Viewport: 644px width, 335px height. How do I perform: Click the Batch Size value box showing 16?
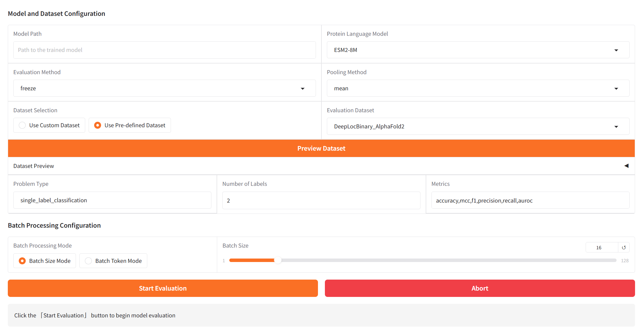click(598, 247)
